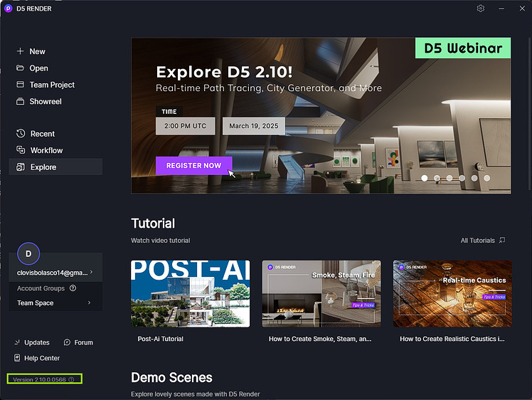Click the D5 Render logo icon
The width and height of the screenshot is (532, 400).
point(8,9)
